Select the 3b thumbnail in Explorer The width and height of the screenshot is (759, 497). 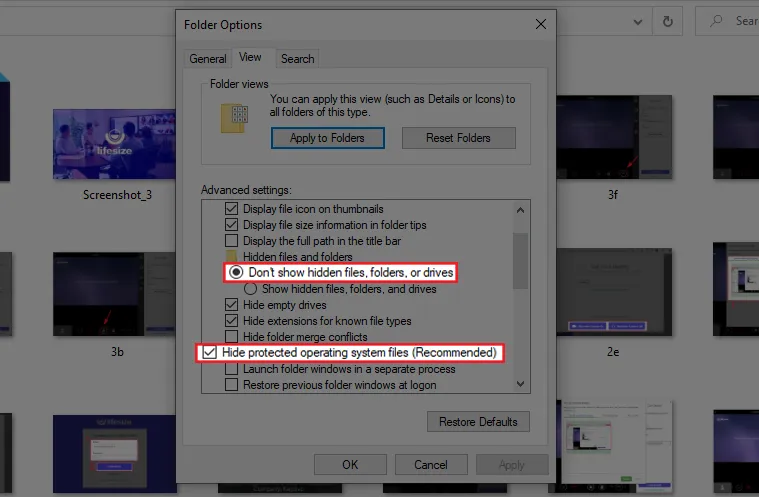pos(114,294)
